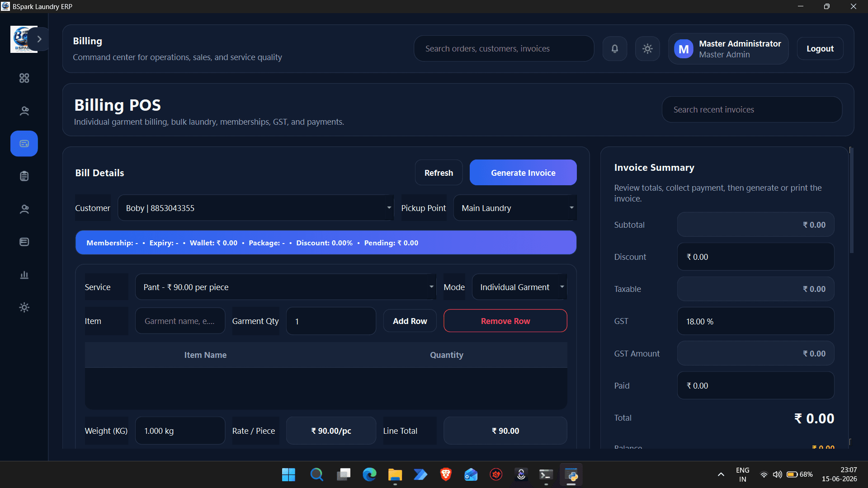Viewport: 868px width, 488px height.
Task: Open the volume tray icon
Action: (777, 474)
